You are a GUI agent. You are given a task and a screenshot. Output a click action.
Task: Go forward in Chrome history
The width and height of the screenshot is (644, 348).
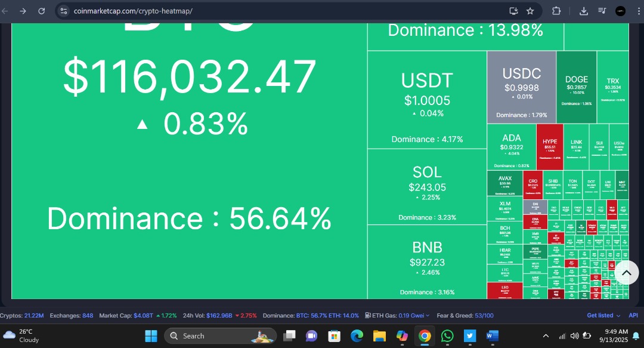coord(23,11)
